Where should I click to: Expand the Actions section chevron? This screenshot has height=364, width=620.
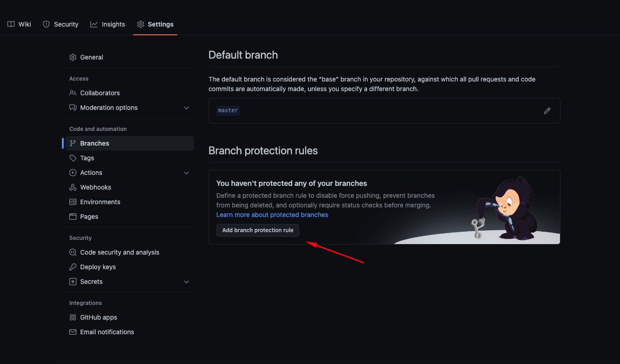click(187, 173)
